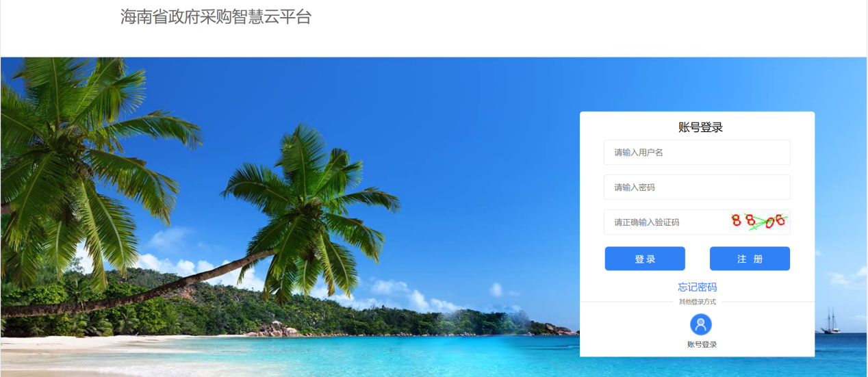Click the white sandy beach area
Image resolution: width=868 pixels, height=377 pixels.
(x=103, y=349)
